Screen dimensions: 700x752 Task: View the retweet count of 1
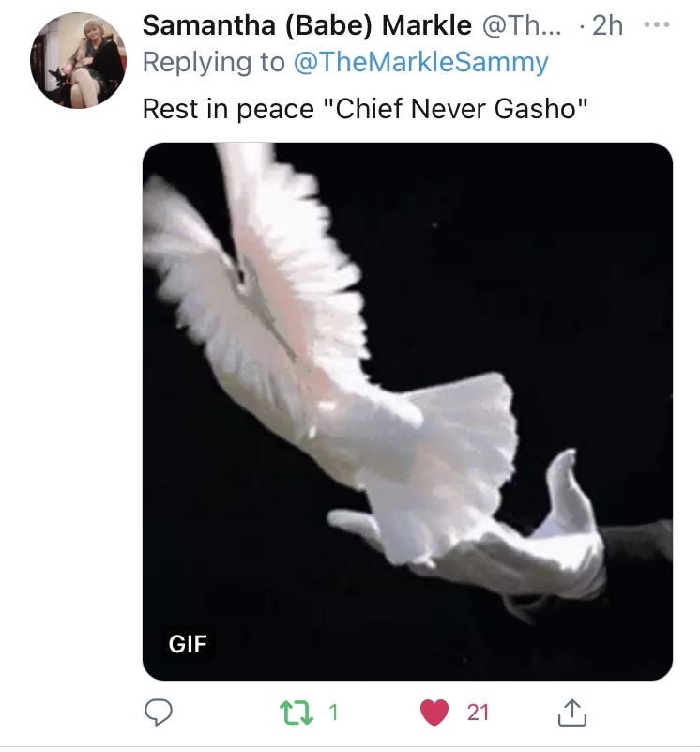334,713
